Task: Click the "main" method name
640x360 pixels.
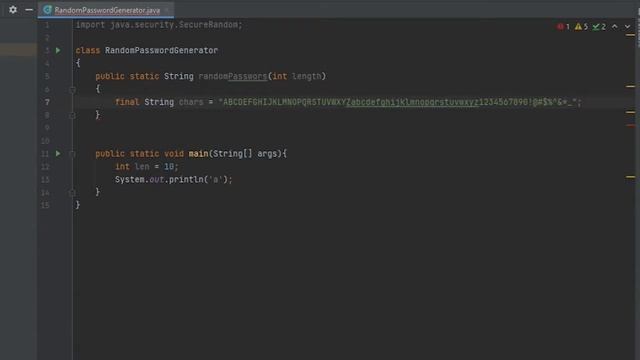Action: [x=198, y=154]
